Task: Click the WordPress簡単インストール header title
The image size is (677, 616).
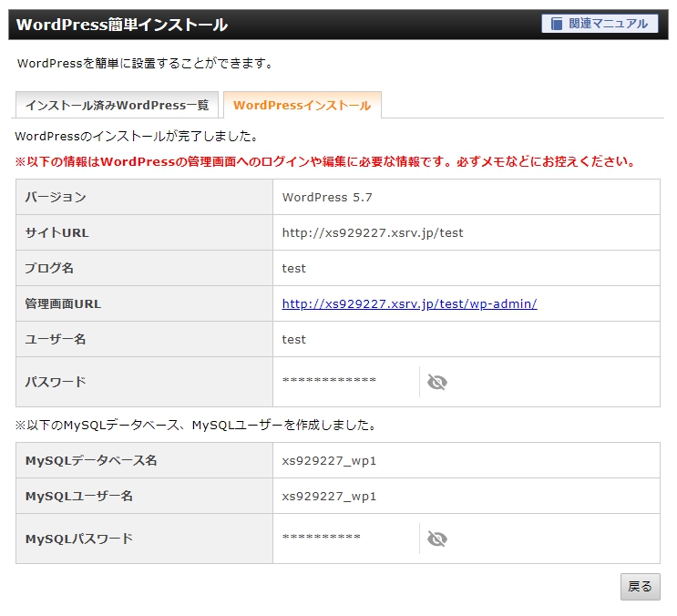Action: point(122,25)
